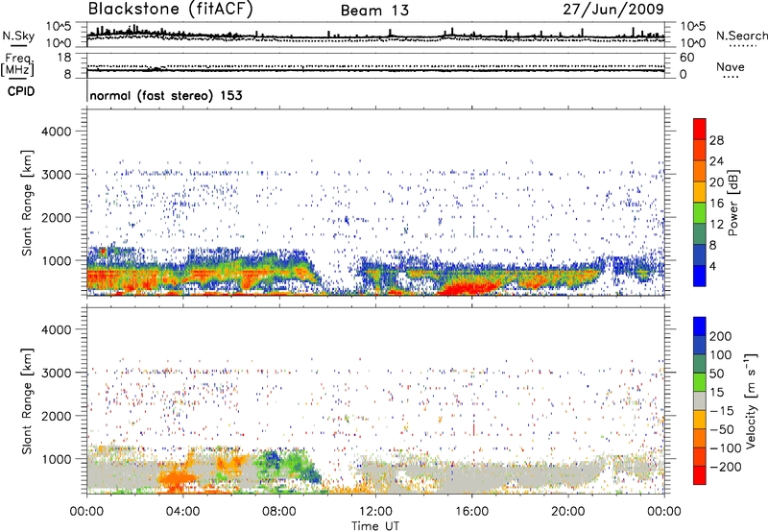Click the 3000 tick on velocity panel
Image resolution: width=768 pixels, height=532 pixels.
(56, 373)
